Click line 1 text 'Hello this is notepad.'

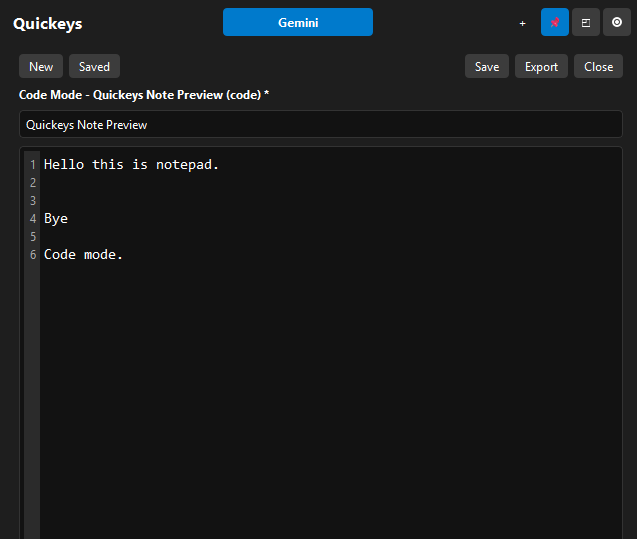point(131,165)
